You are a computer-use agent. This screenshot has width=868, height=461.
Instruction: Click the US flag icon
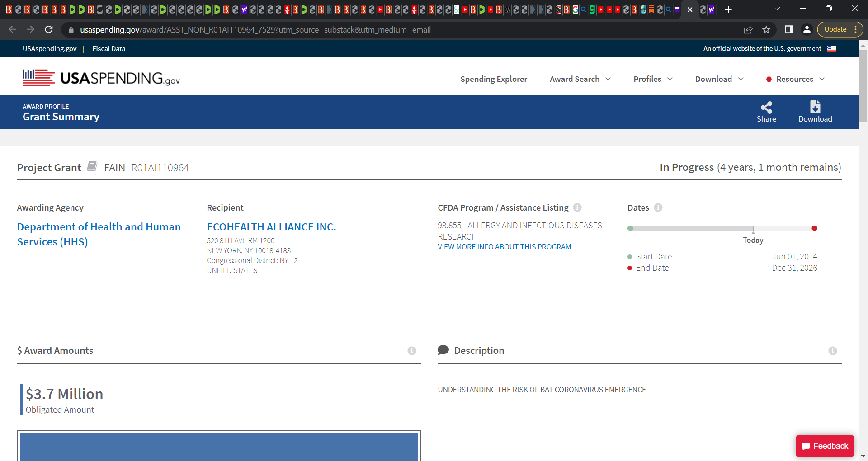[x=831, y=48]
